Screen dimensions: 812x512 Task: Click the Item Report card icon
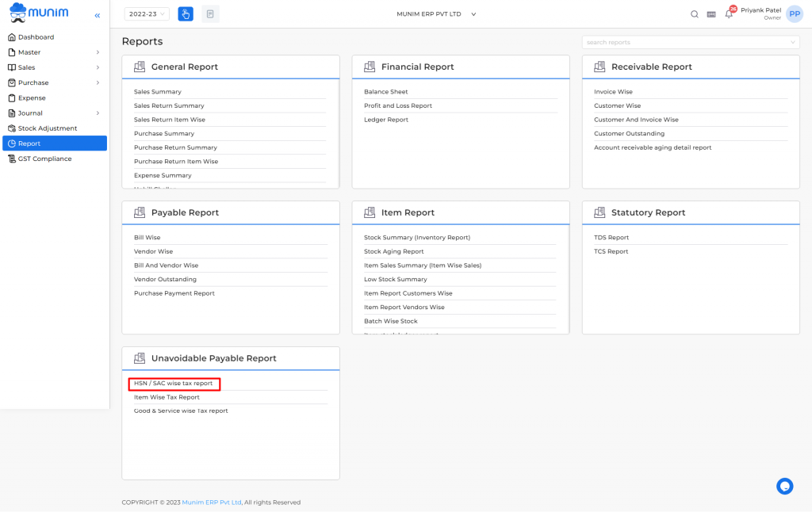pos(370,212)
